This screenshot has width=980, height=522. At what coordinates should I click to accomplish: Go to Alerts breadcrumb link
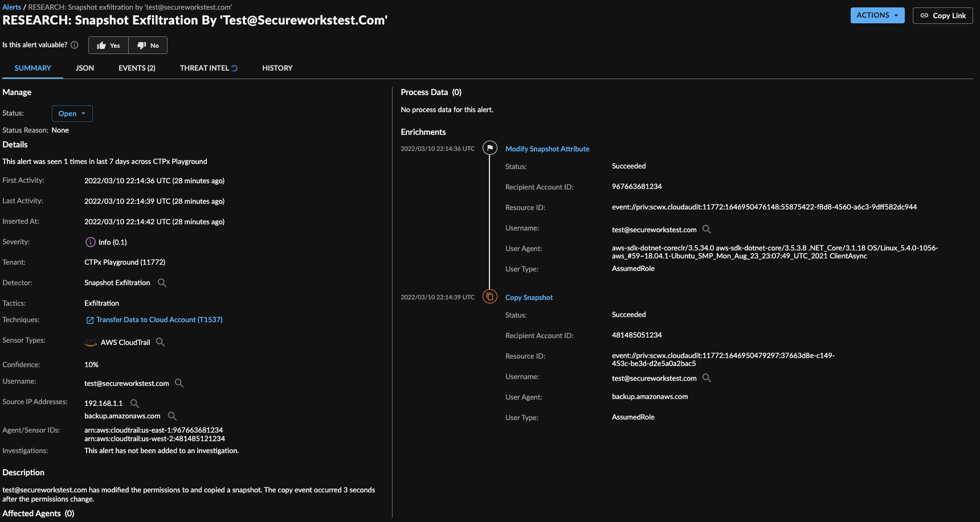(11, 7)
